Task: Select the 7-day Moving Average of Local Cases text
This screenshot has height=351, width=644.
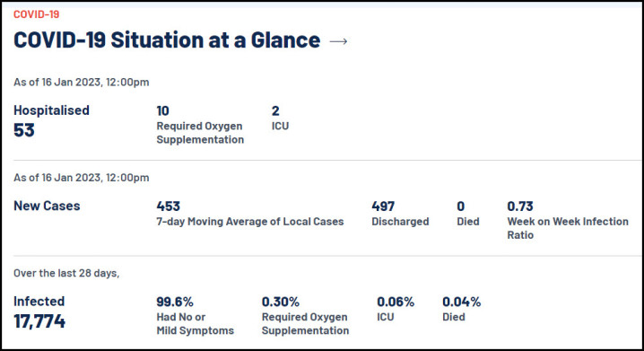Action: coord(250,222)
